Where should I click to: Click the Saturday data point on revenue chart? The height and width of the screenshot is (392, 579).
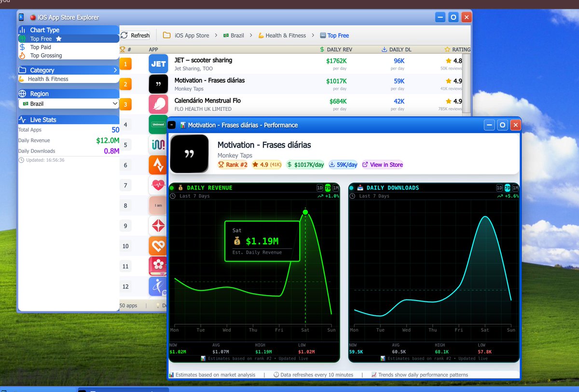[305, 212]
